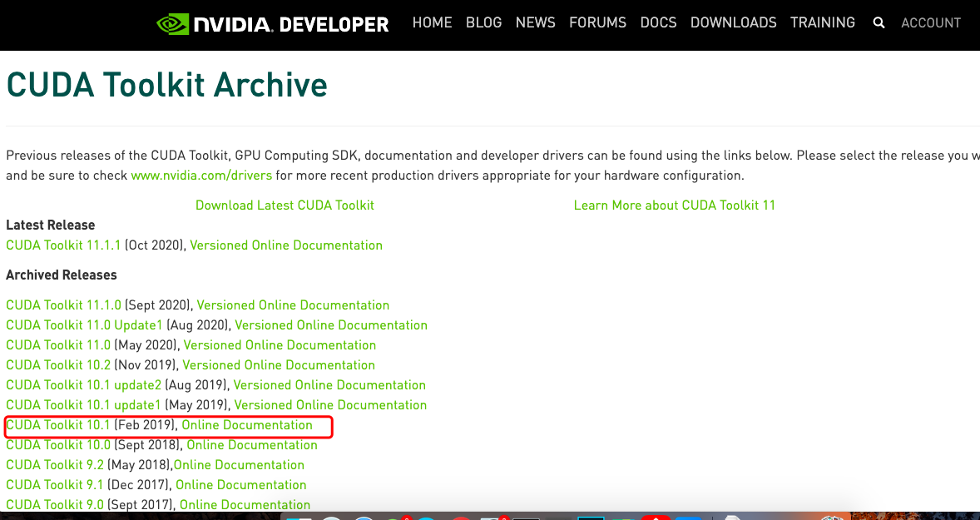
Task: Open Online Documentation for CUDA 9.0
Action: coord(245,505)
